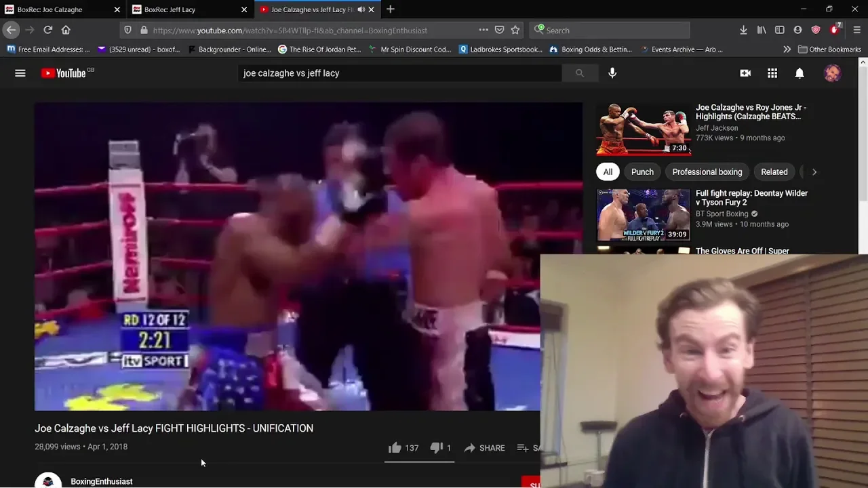Toggle the Firefox sidebar view
Screen dimensions: 868x488
click(780, 30)
